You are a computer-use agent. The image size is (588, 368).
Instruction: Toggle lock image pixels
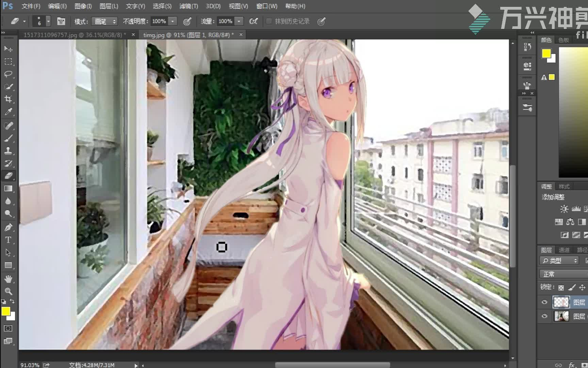572,288
